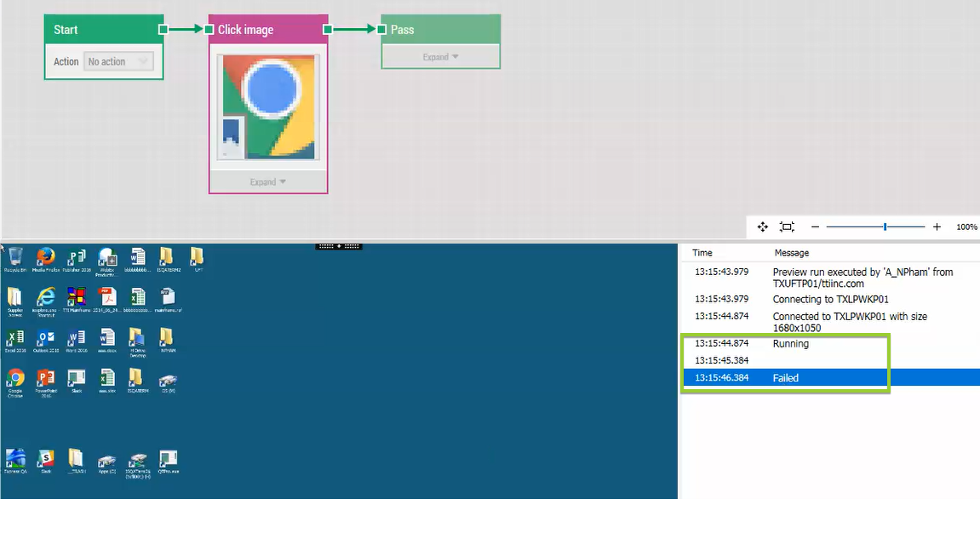Select the Recycle Bin icon

(15, 260)
